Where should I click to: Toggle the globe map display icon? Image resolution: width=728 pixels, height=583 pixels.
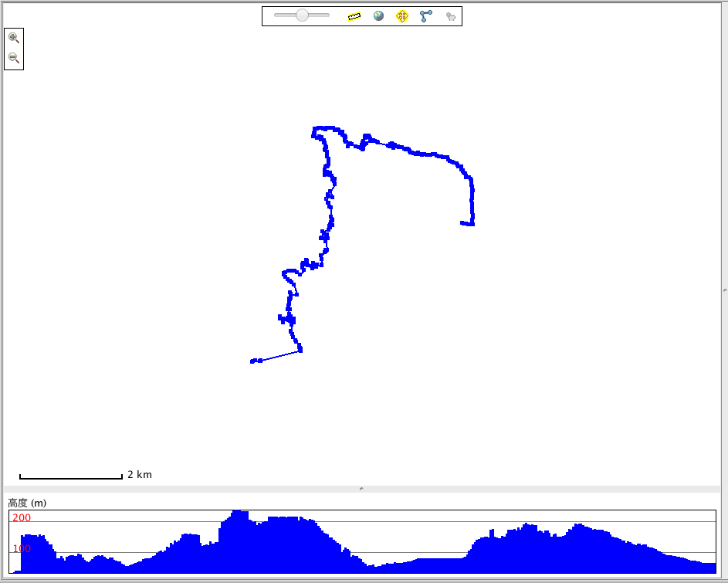378,16
